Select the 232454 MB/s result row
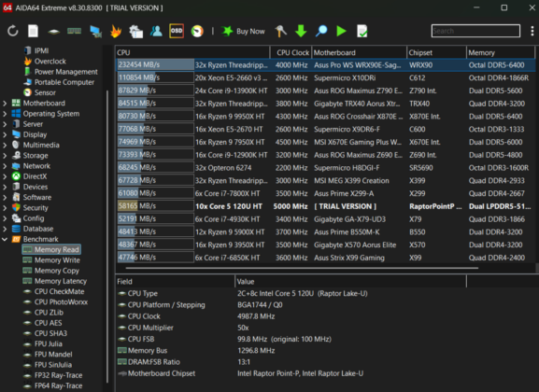Screen dimensions: 539x392 (x=325, y=65)
